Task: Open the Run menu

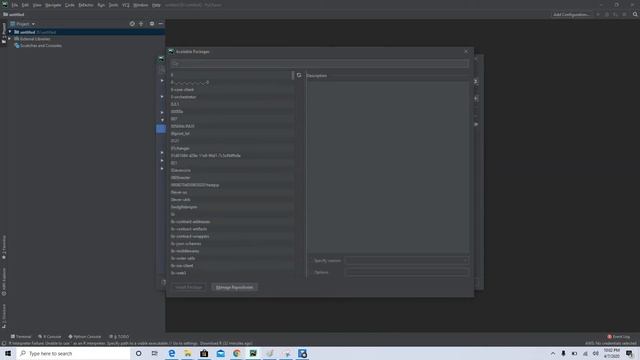Action: [x=101, y=5]
